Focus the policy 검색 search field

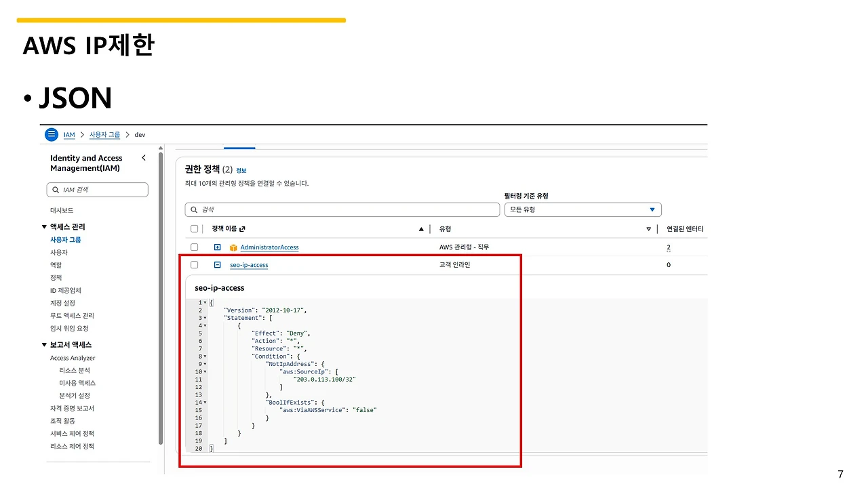point(342,210)
